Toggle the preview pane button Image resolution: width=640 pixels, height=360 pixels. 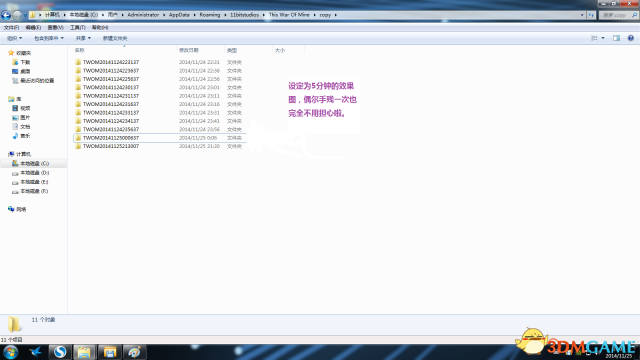pyautogui.click(x=616, y=38)
